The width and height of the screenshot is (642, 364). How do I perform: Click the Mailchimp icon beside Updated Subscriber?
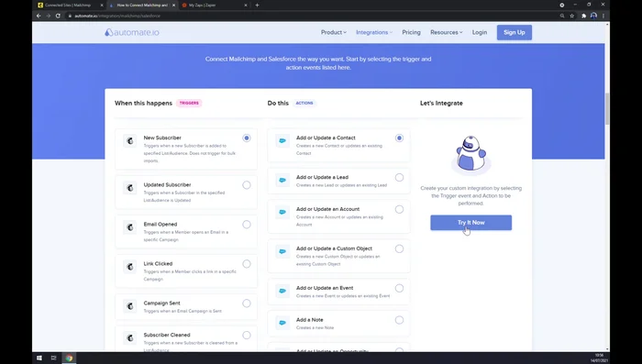tap(130, 188)
